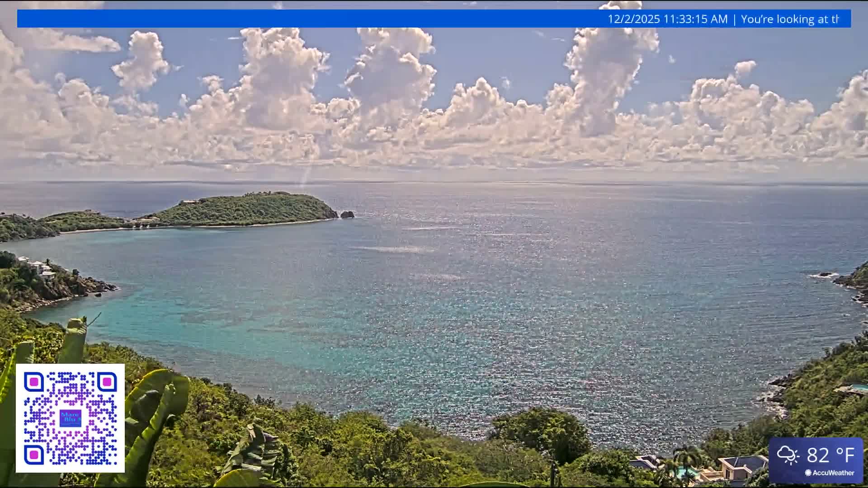Select the purple square in the QR code's top-left corner
Screen dimensions: 868x488
(x=34, y=382)
